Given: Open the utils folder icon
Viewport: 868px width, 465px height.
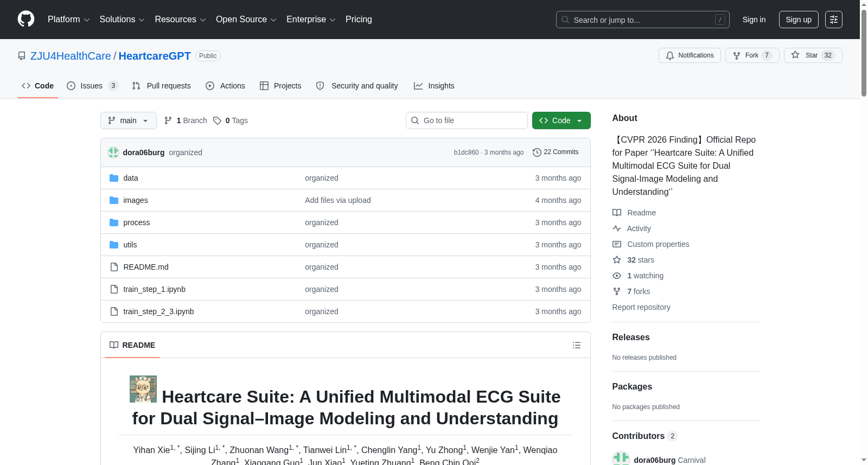Looking at the screenshot, I should click(114, 245).
